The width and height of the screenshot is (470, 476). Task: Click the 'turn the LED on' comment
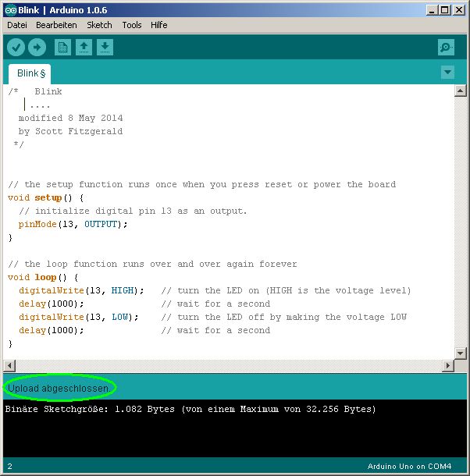[x=286, y=290]
